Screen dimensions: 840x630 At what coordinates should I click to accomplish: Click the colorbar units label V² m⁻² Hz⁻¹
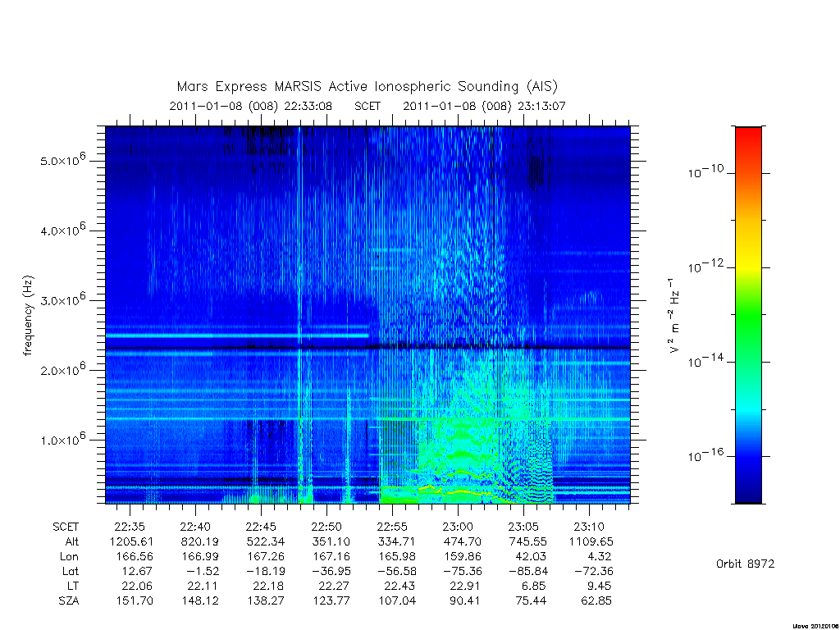pyautogui.click(x=674, y=316)
